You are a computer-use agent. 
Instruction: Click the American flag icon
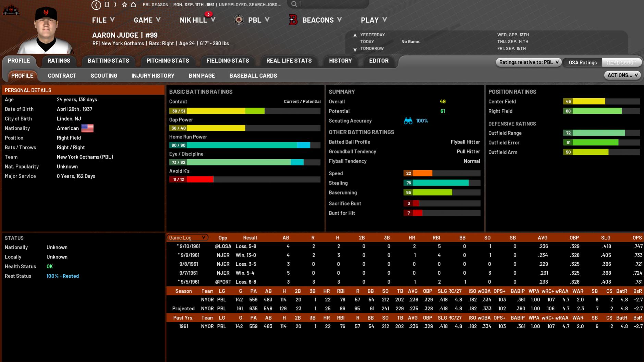87,128
